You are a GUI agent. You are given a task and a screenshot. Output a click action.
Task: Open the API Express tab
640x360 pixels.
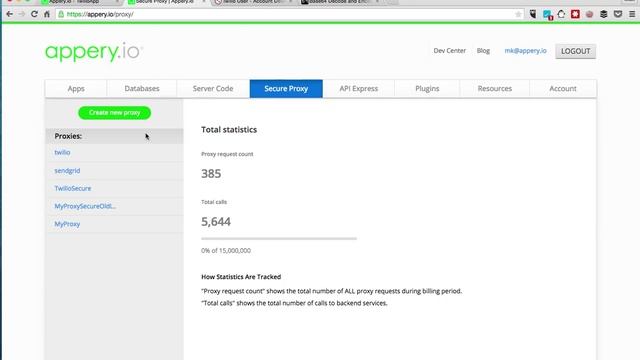359,89
